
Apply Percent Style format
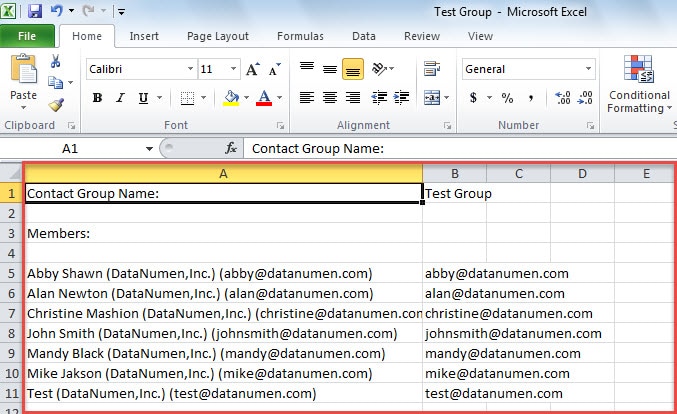[x=507, y=98]
